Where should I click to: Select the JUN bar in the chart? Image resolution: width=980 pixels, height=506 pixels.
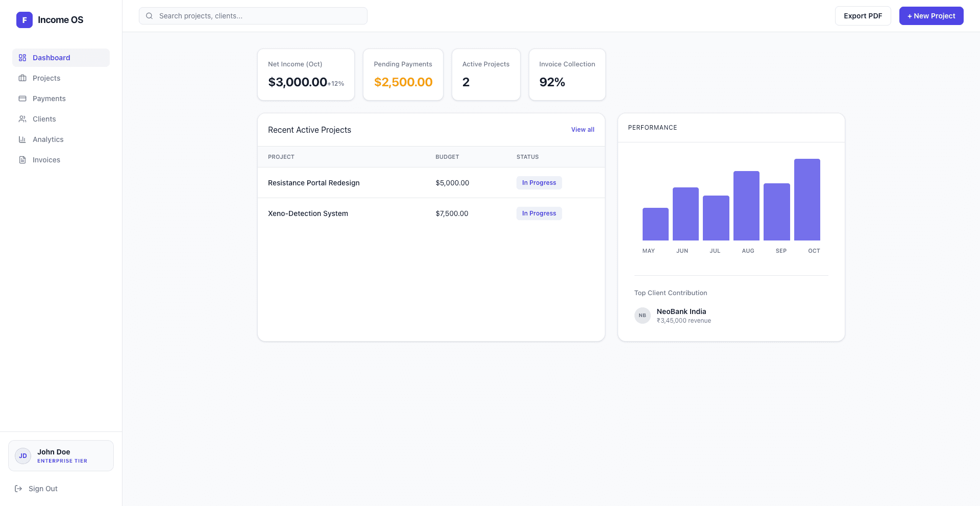click(x=685, y=214)
